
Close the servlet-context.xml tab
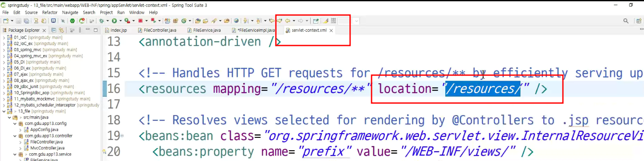click(331, 30)
